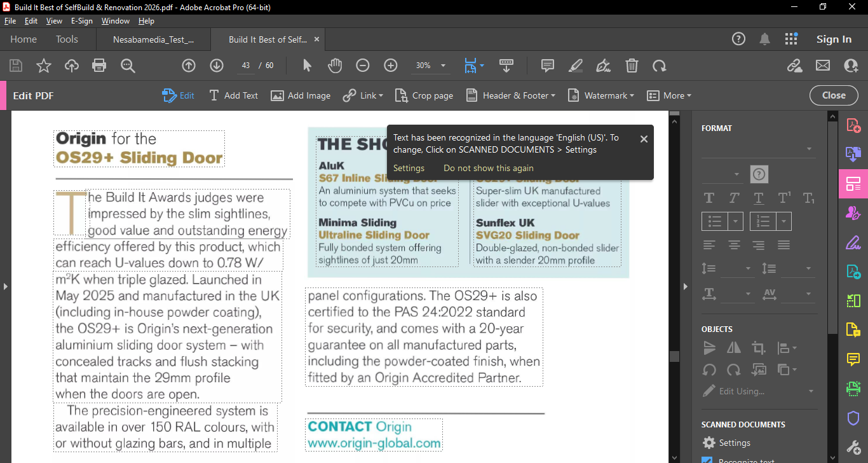Click the page number input field
Viewport: 868px width, 463px height.
246,66
